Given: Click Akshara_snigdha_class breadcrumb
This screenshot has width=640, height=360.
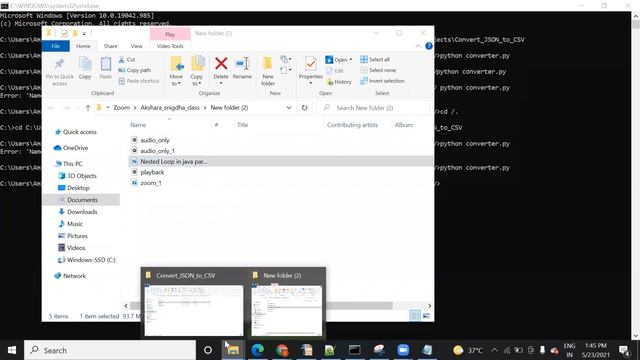Looking at the screenshot, I should coord(170,108).
